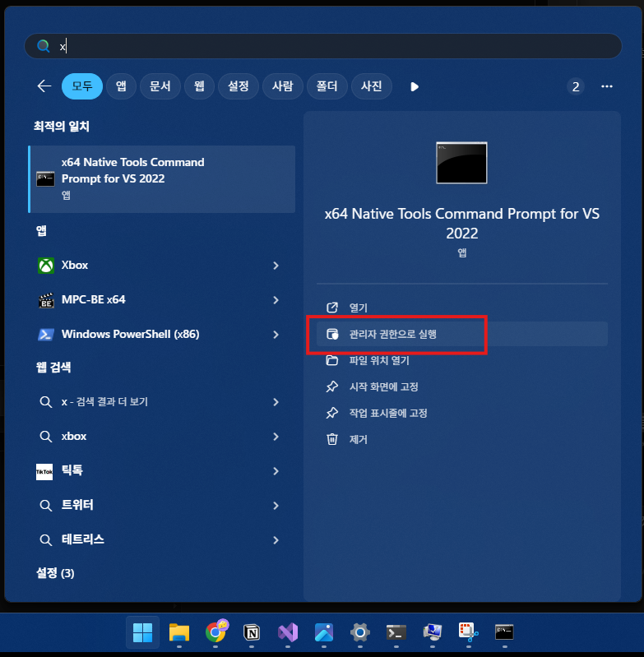Viewport: 644px width, 657px height.
Task: Expand Windows PowerShell (x86) chevron
Action: (276, 335)
